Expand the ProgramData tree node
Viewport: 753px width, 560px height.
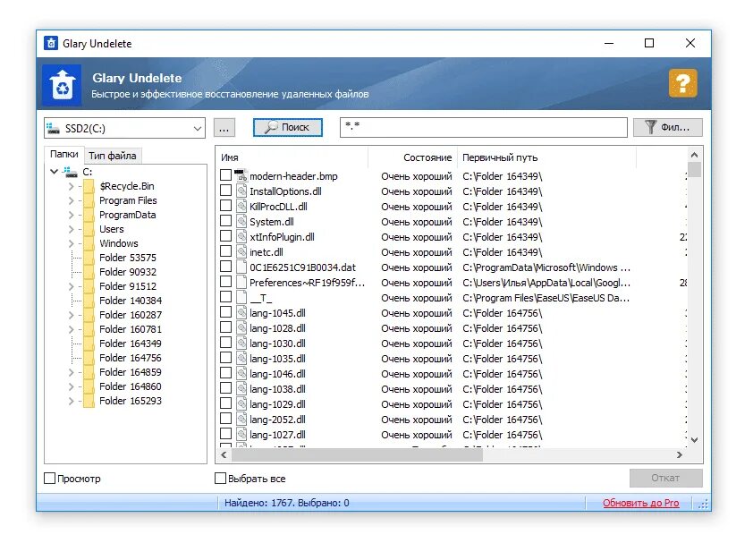(71, 215)
